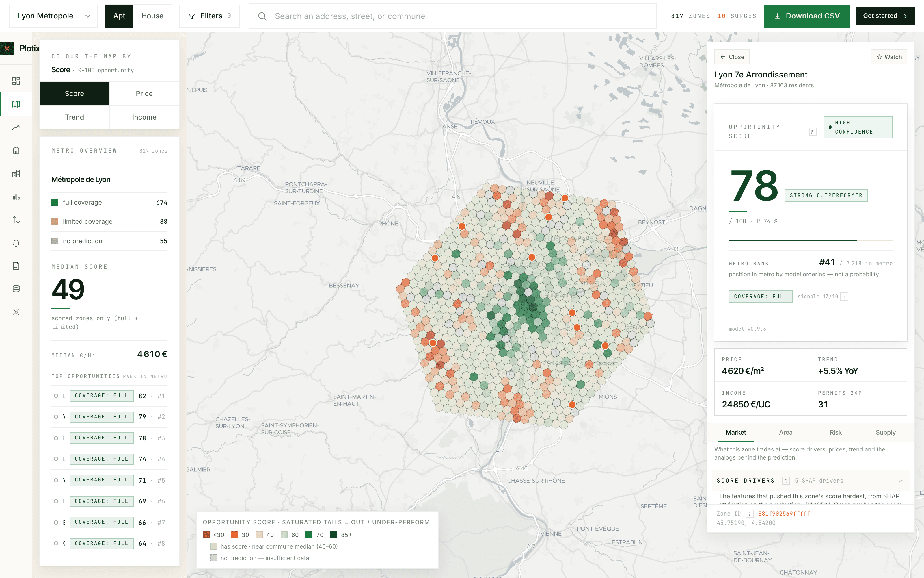924x578 pixels.
Task: Switch property type to Apt
Action: click(119, 16)
